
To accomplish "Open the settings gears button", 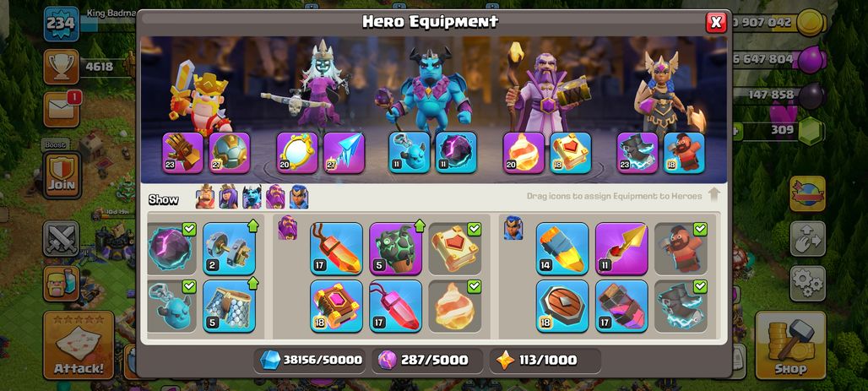I will pyautogui.click(x=808, y=284).
